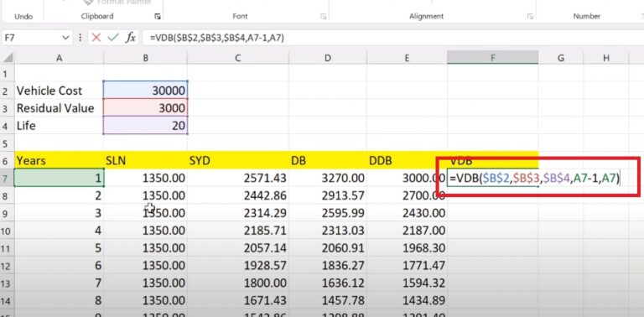644x317 pixels.
Task: Cancel formula entry with the X icon
Action: [96, 38]
